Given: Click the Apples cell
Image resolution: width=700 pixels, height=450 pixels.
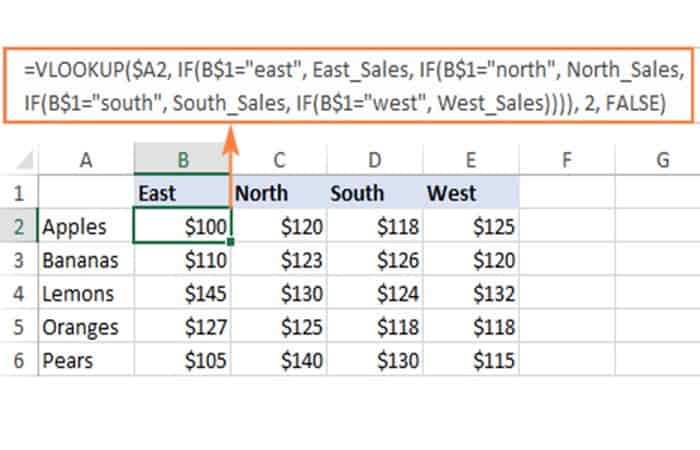Looking at the screenshot, I should [x=86, y=227].
